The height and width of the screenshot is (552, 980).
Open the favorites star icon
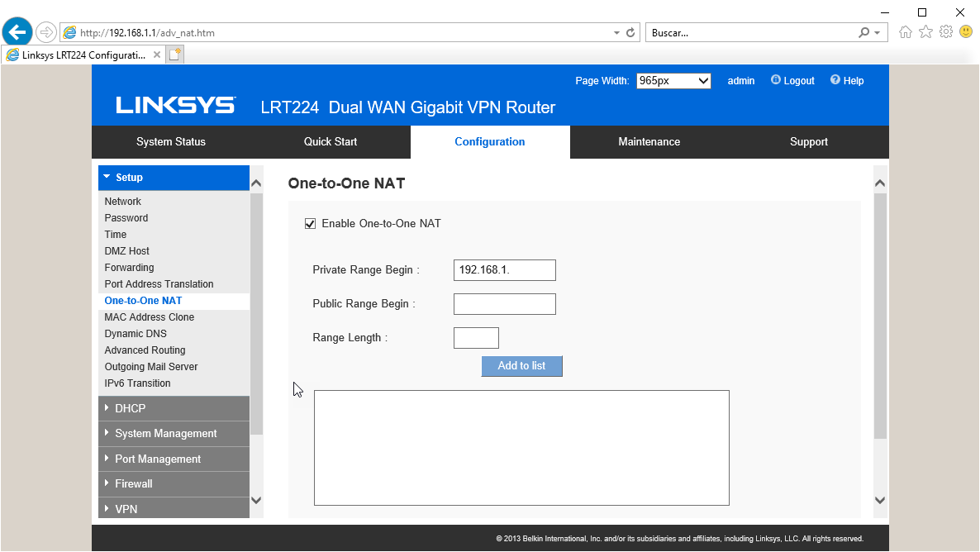point(925,32)
